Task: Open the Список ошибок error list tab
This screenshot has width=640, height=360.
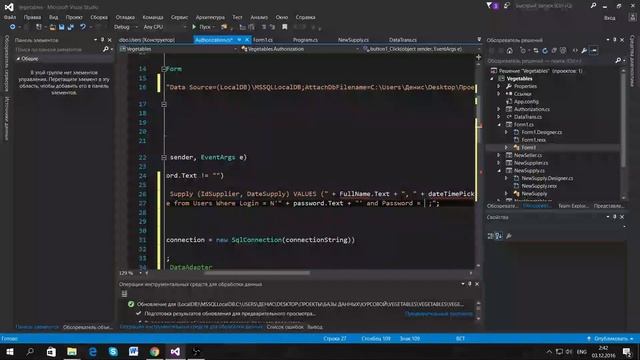Action: pyautogui.click(x=285, y=327)
